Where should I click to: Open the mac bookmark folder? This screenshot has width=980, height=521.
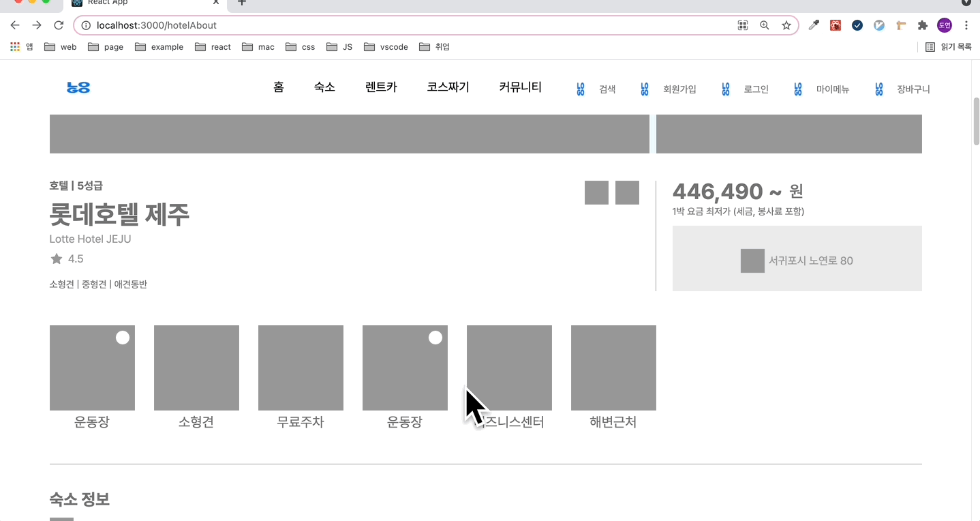pyautogui.click(x=258, y=47)
